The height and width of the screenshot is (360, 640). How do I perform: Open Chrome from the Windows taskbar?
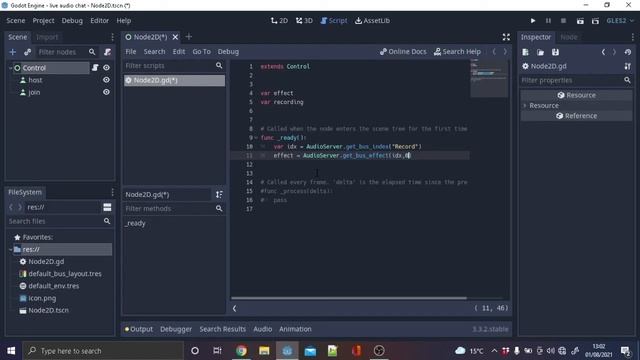coord(241,351)
